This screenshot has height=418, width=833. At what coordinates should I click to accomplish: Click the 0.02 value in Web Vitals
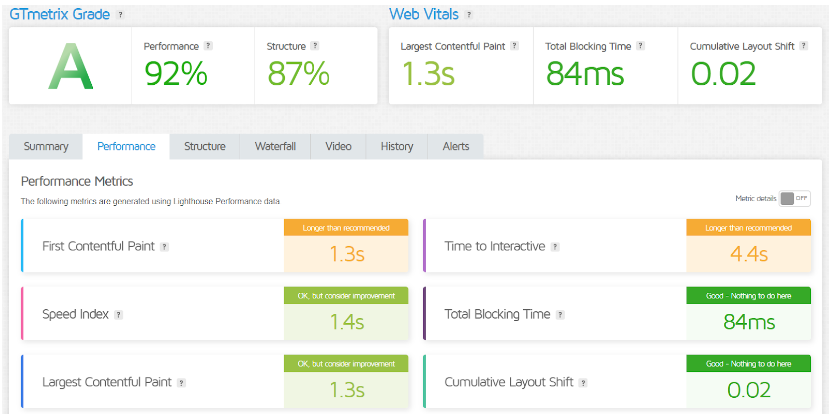[723, 73]
